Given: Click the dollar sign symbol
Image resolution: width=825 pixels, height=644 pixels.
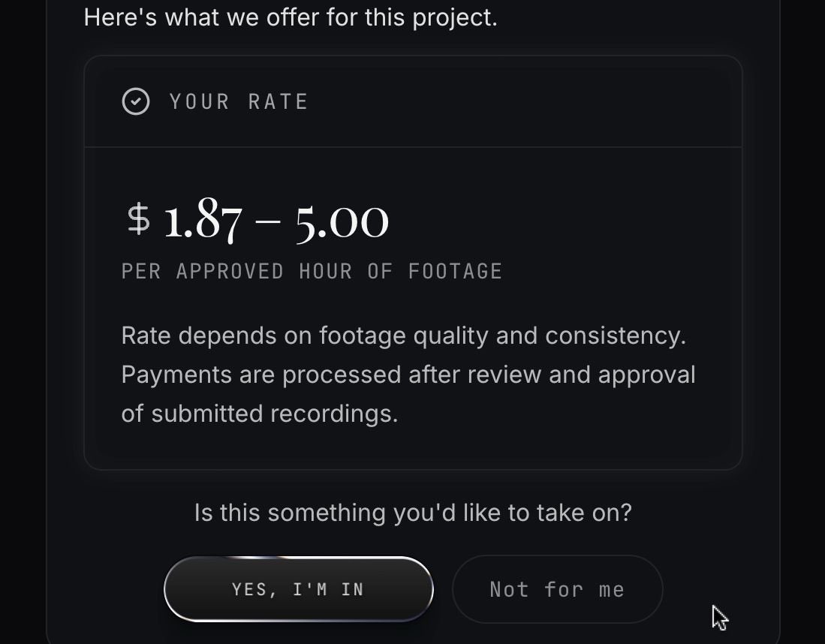Looking at the screenshot, I should click(138, 218).
